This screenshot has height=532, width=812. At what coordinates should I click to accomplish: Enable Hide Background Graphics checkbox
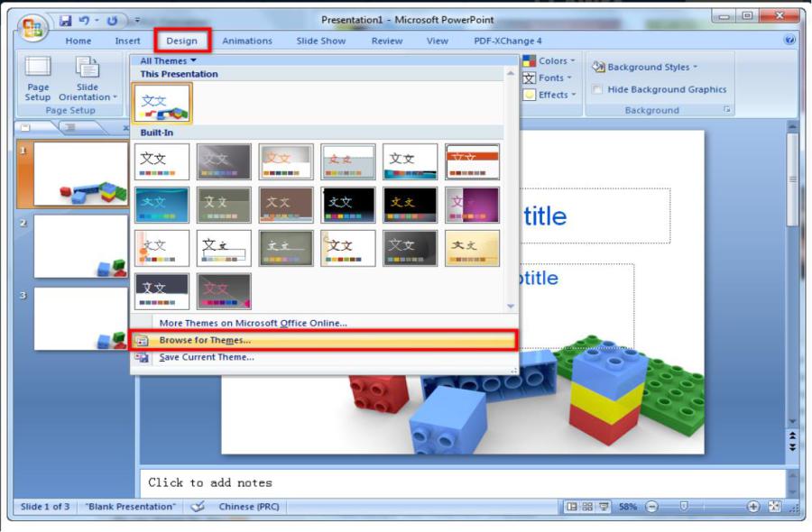pyautogui.click(x=597, y=89)
